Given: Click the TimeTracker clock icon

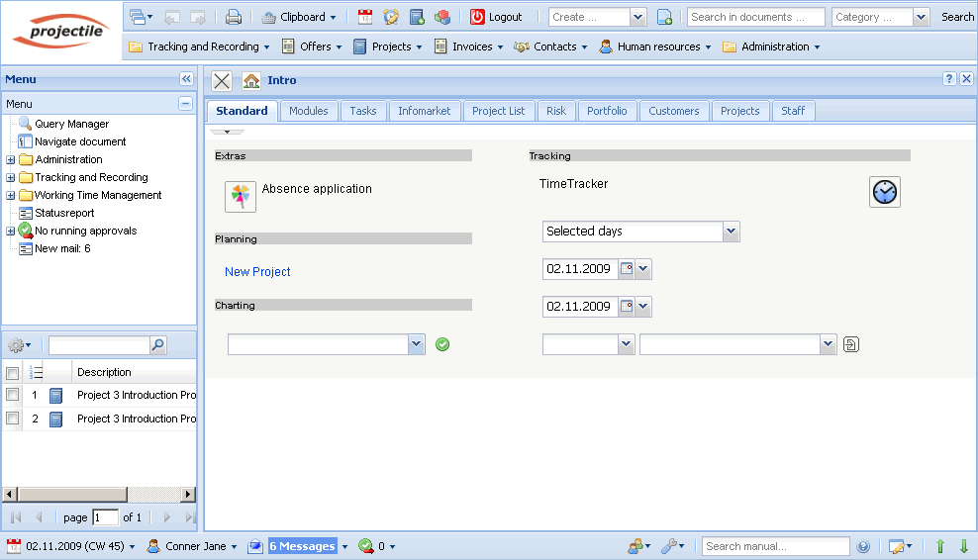Looking at the screenshot, I should (x=884, y=192).
